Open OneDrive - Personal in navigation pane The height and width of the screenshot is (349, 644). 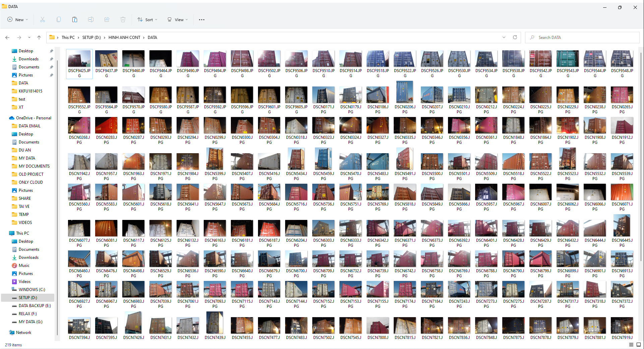(34, 118)
